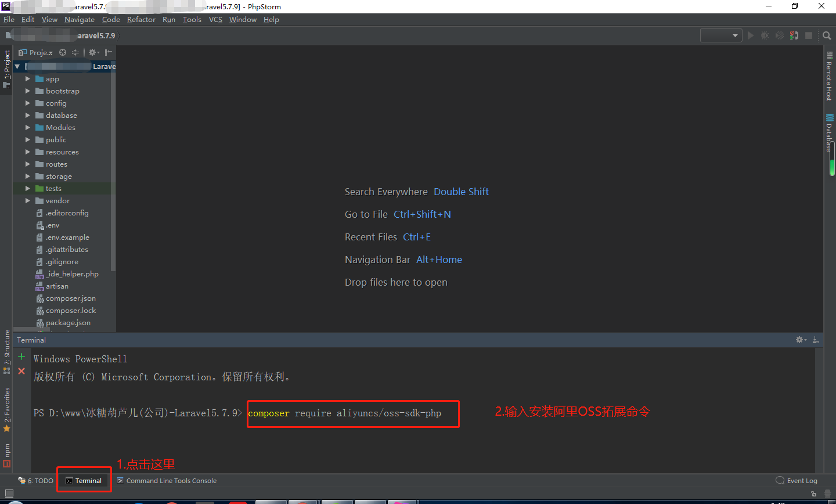Screen dimensions: 836x504
Task: Open the 2: Favorites side tab
Action: click(x=6, y=409)
